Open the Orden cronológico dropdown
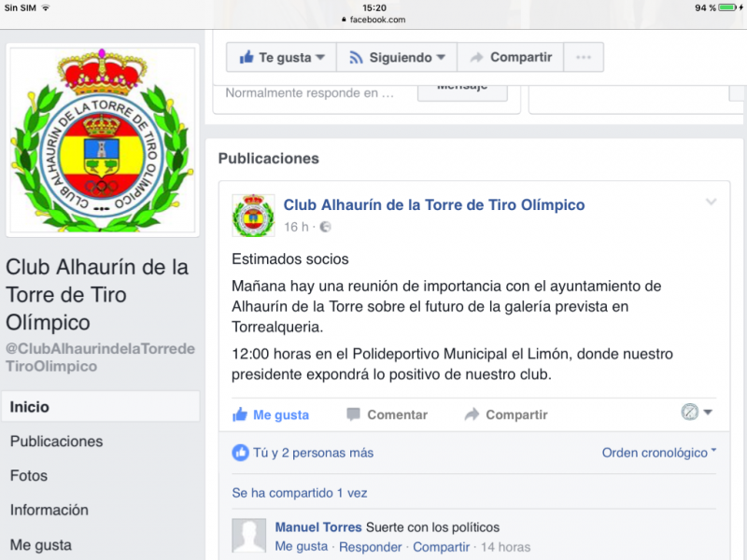 [x=659, y=453]
